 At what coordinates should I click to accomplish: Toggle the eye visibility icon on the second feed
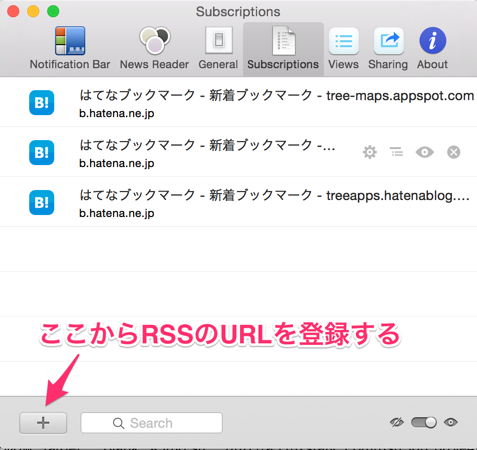click(x=425, y=152)
